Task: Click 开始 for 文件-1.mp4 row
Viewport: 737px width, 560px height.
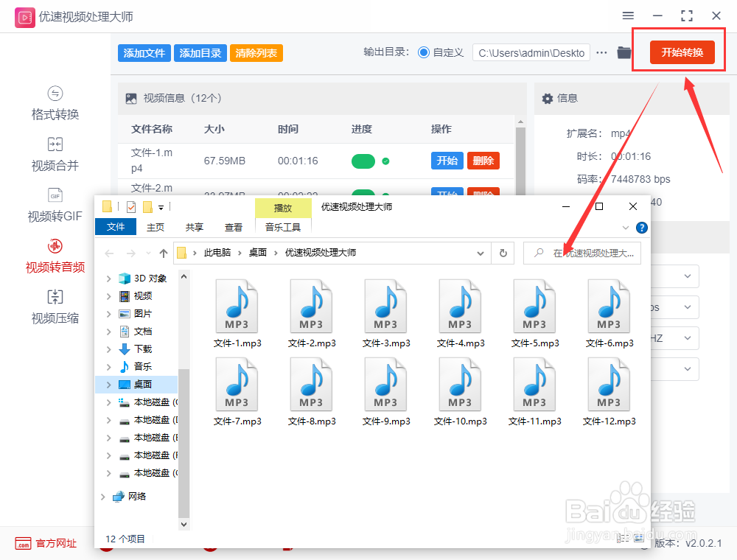Action: point(447,161)
